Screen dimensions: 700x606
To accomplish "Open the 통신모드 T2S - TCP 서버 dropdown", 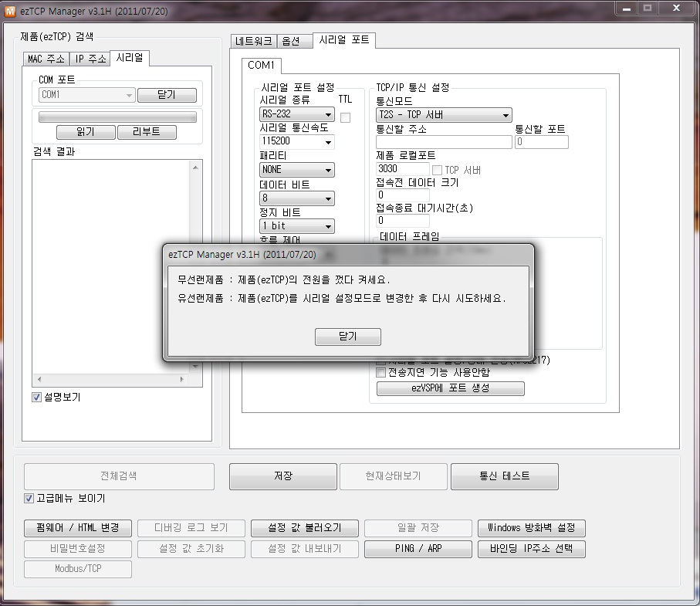I will pos(444,115).
